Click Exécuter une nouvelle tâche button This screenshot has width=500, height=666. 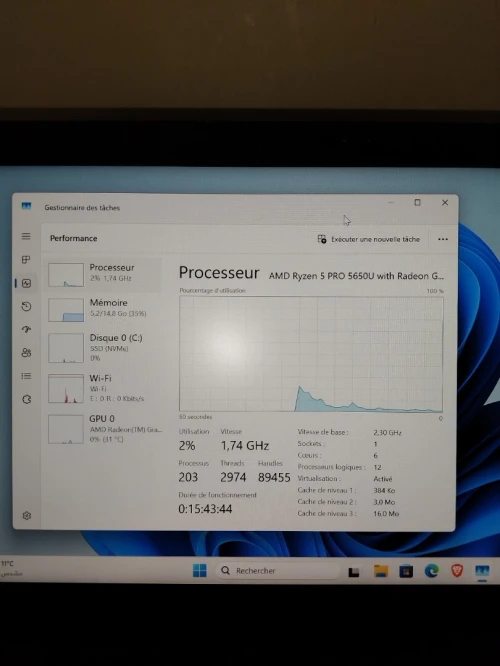369,239
